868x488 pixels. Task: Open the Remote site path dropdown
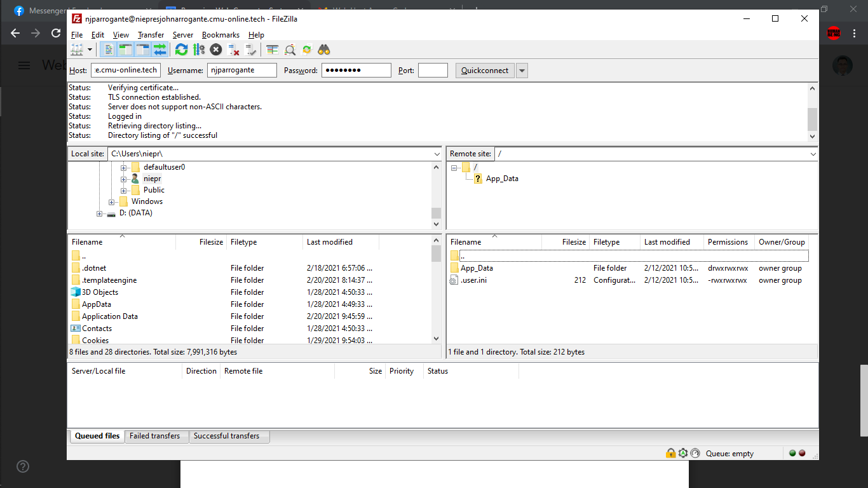point(813,154)
